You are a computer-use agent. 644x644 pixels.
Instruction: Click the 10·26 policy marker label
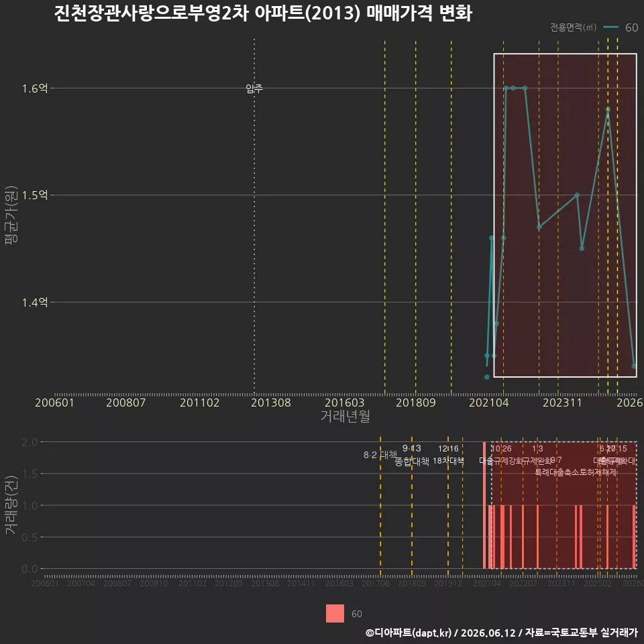[502, 449]
